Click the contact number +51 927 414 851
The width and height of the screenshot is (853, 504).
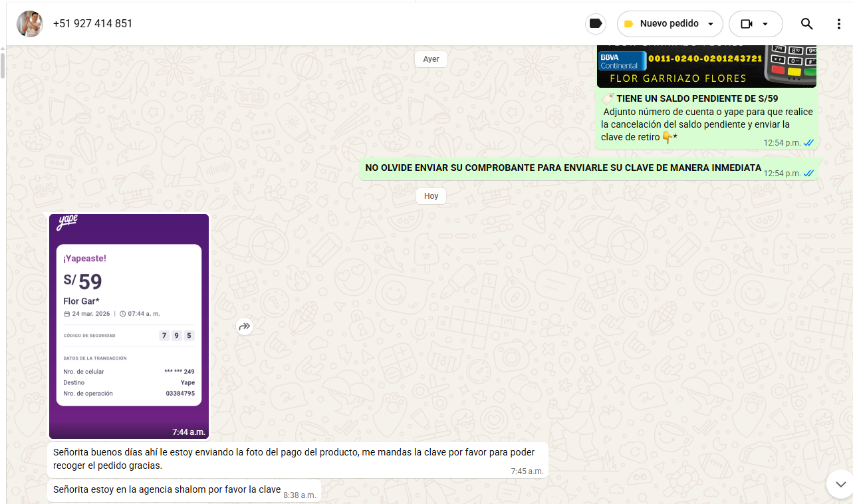click(93, 24)
